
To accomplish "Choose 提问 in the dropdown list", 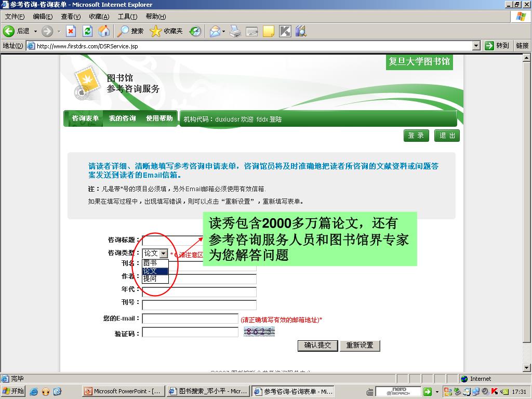I will [155, 278].
